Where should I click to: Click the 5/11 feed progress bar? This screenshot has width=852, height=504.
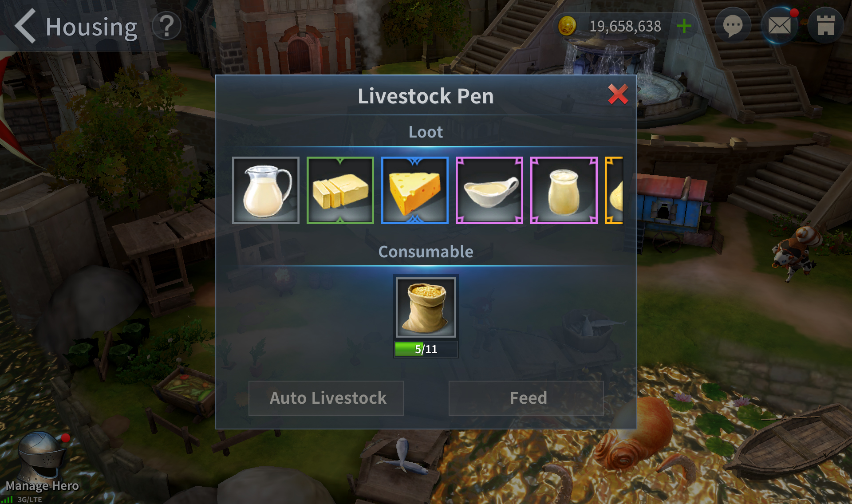tap(426, 349)
